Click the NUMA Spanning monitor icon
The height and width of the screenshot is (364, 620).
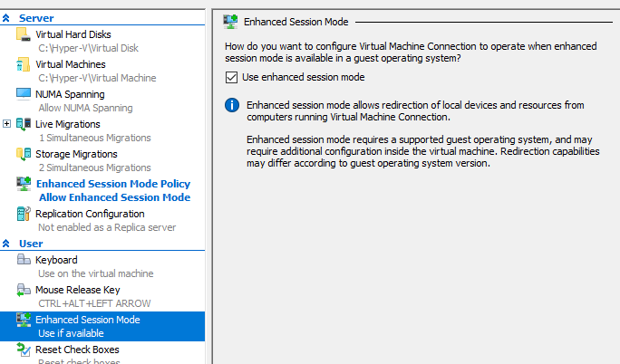[24, 94]
